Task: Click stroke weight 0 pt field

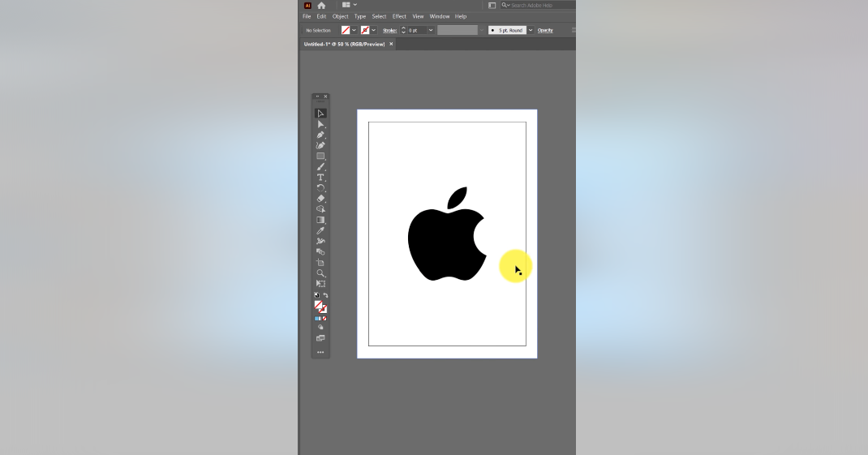Action: click(417, 30)
